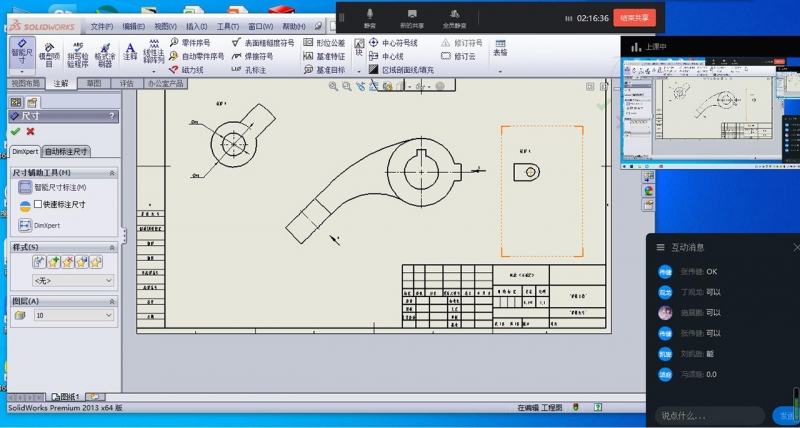
Task: Click the red X to cancel dimension
Action: coord(31,132)
